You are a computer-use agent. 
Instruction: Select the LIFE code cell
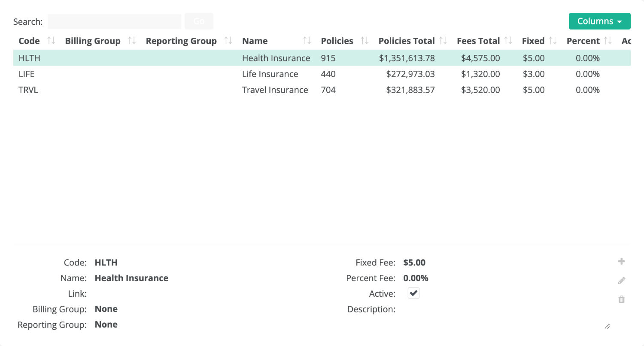[26, 74]
